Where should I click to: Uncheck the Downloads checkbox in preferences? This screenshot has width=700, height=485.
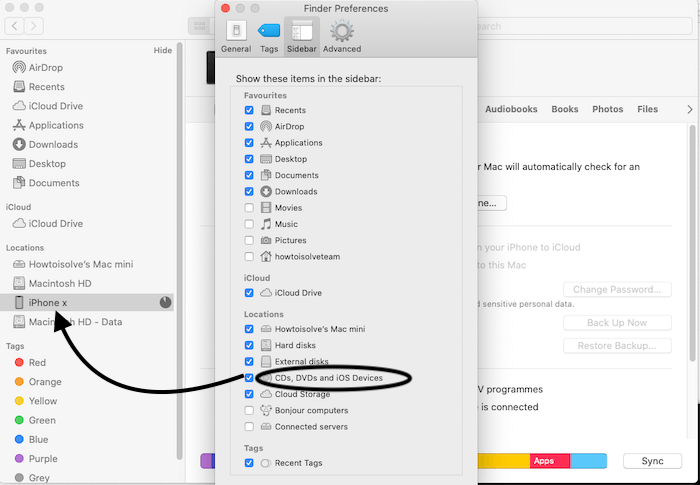tap(249, 192)
